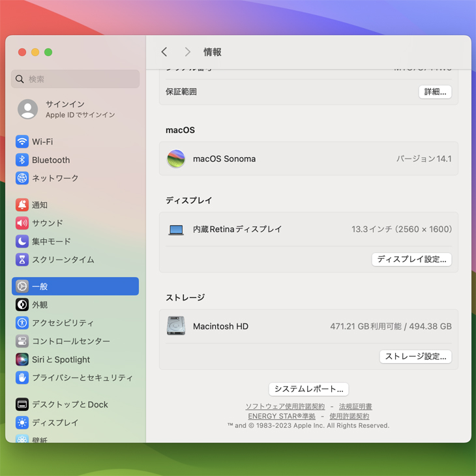Focus the 検索 search field
This screenshot has width=476, height=476.
(x=75, y=79)
